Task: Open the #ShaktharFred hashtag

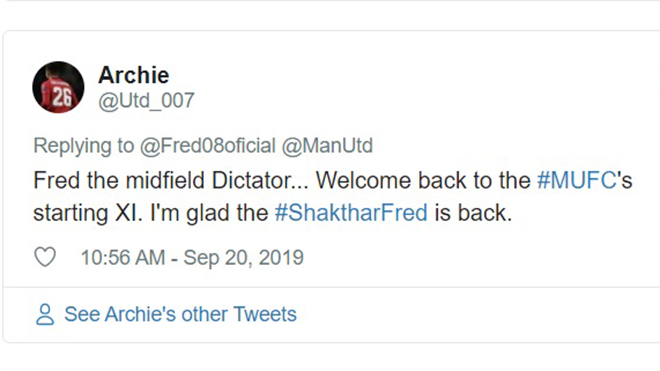Action: click(x=351, y=213)
